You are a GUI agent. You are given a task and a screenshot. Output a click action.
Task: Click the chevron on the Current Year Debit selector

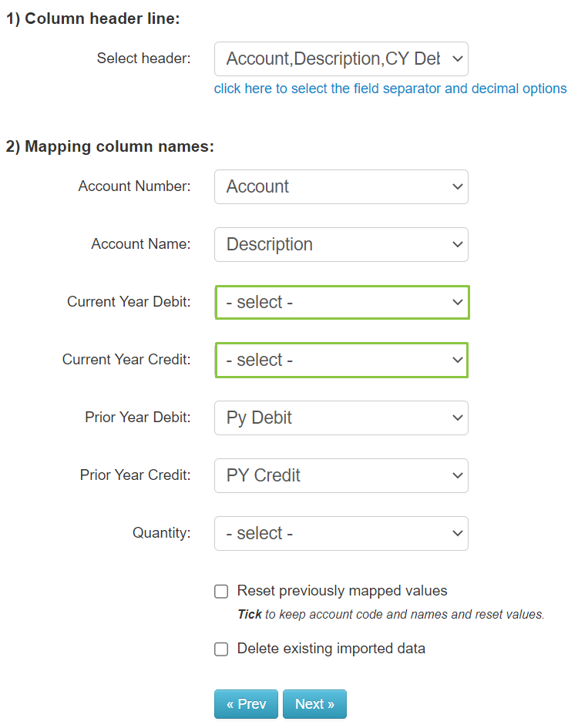coord(456,302)
